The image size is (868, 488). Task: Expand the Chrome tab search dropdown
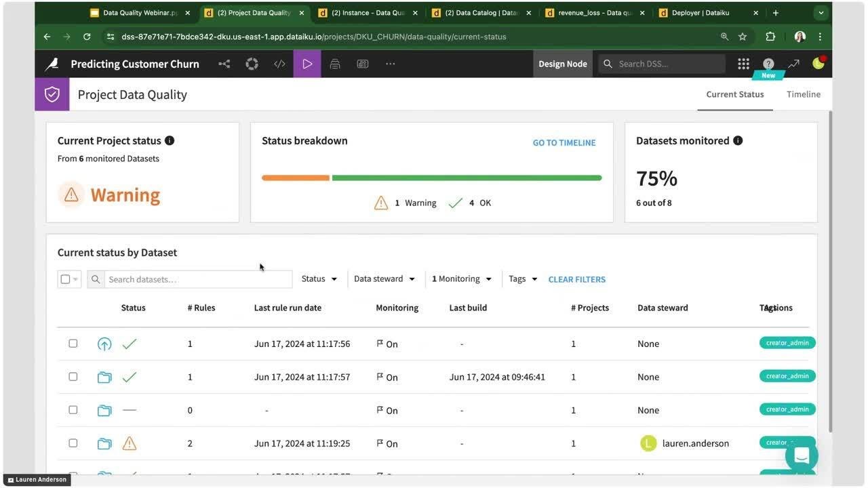click(x=821, y=12)
